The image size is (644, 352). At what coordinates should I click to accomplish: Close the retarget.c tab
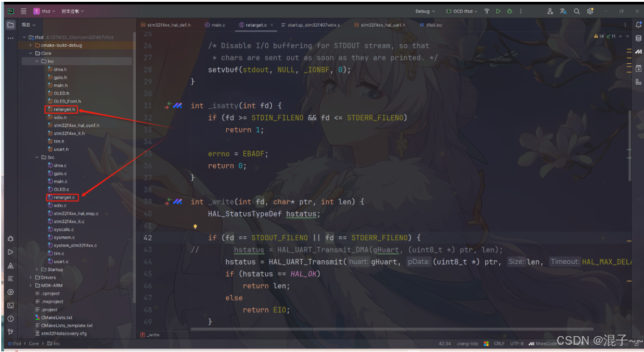(272, 25)
